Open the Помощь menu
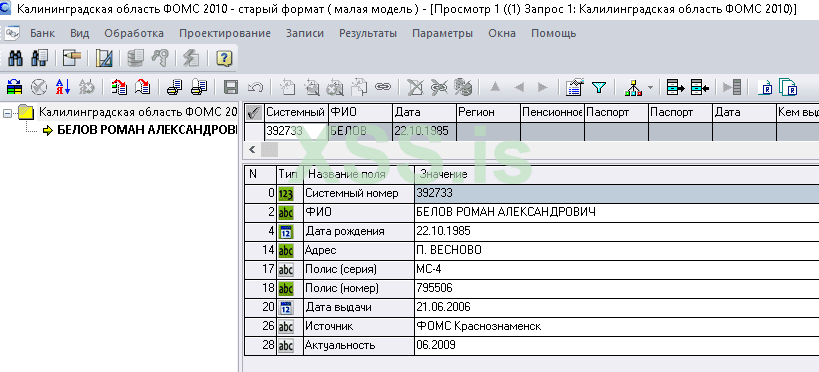The width and height of the screenshot is (819, 372). (x=554, y=33)
